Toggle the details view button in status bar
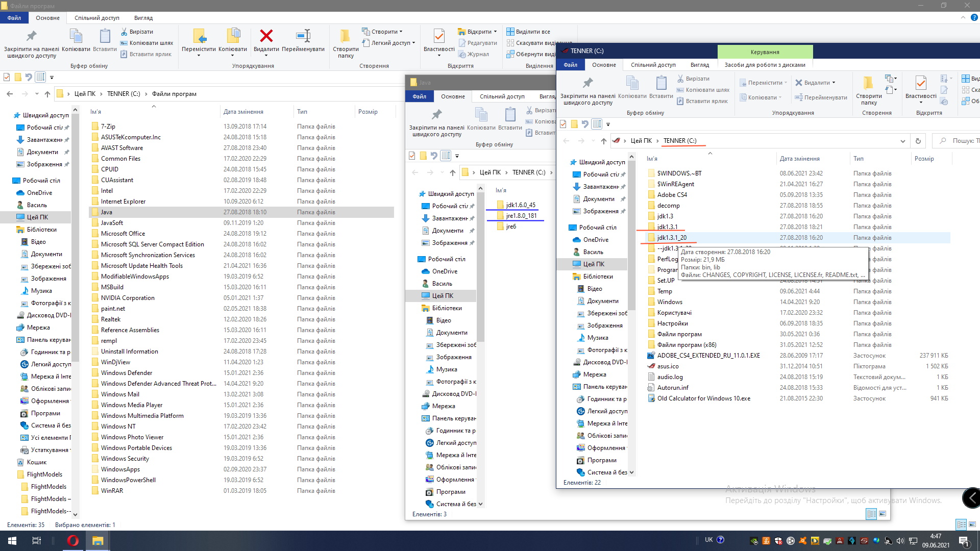 [961, 524]
